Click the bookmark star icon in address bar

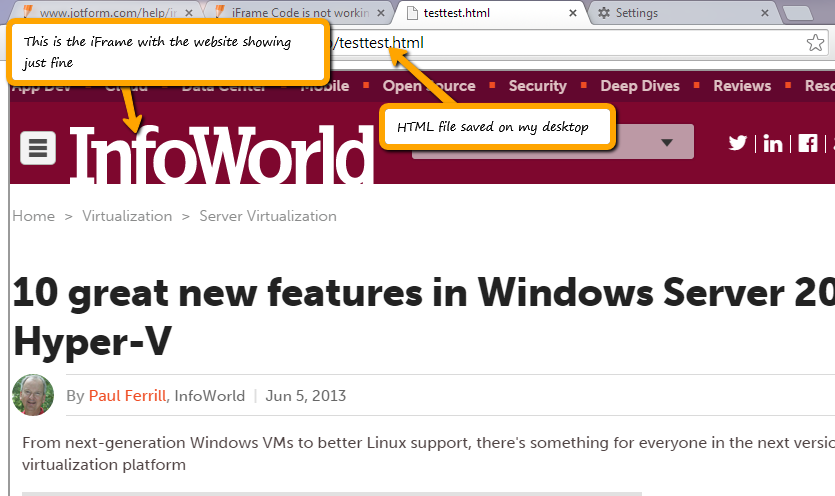pos(815,43)
